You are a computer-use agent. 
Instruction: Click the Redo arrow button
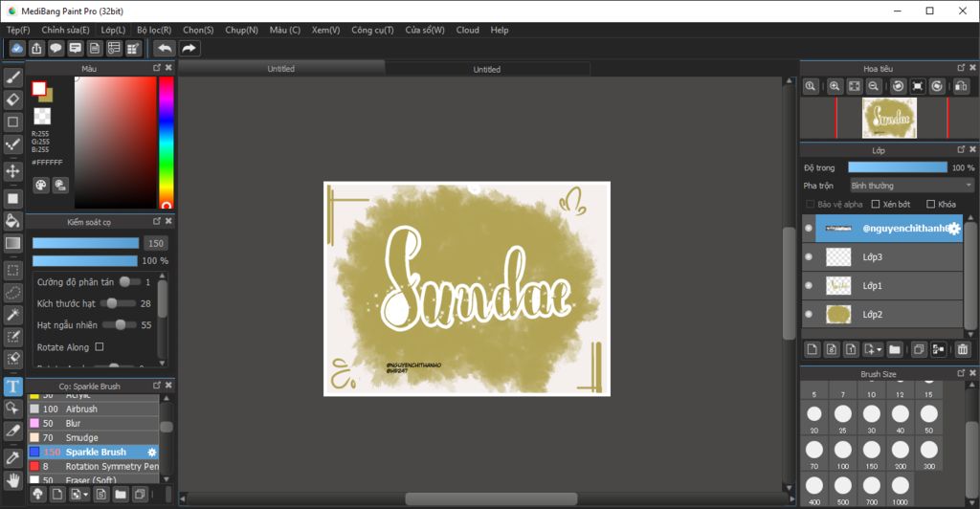click(x=189, y=48)
